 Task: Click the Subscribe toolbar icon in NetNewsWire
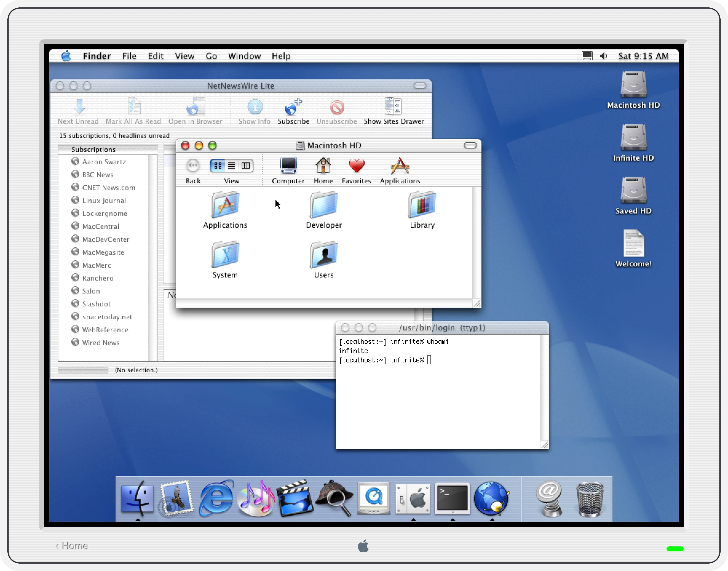coord(293,107)
